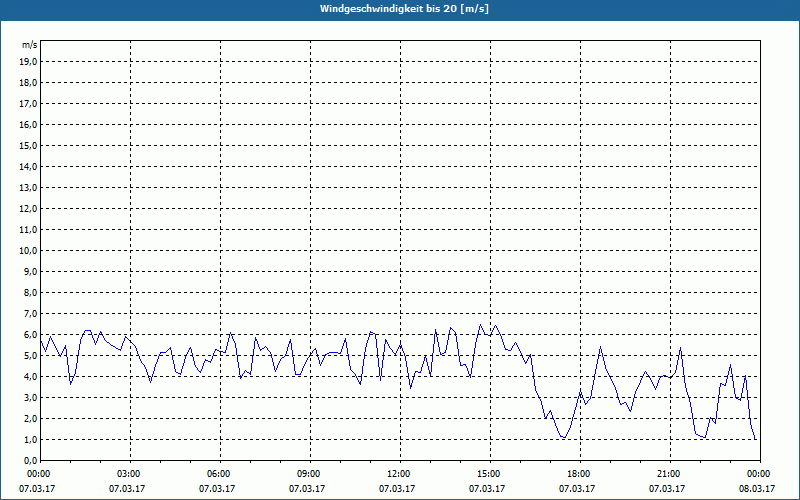Click the date label under 18:00
This screenshot has height=500, width=800.
pos(577,489)
